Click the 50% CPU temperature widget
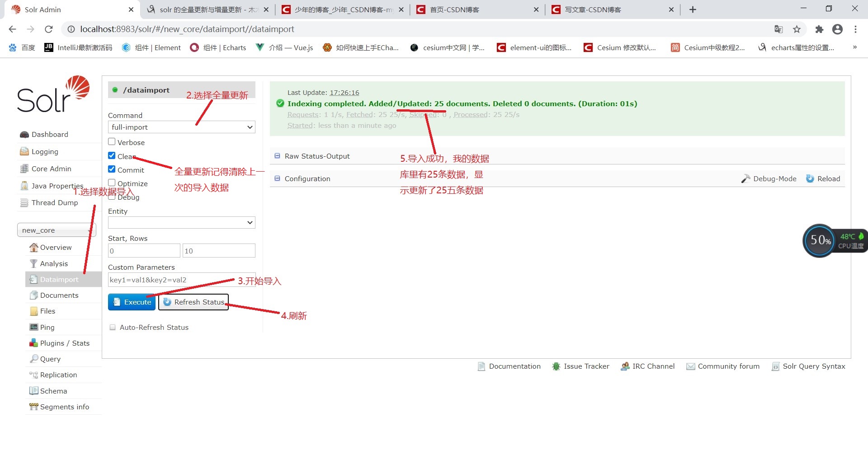This screenshot has width=868, height=464. point(835,241)
